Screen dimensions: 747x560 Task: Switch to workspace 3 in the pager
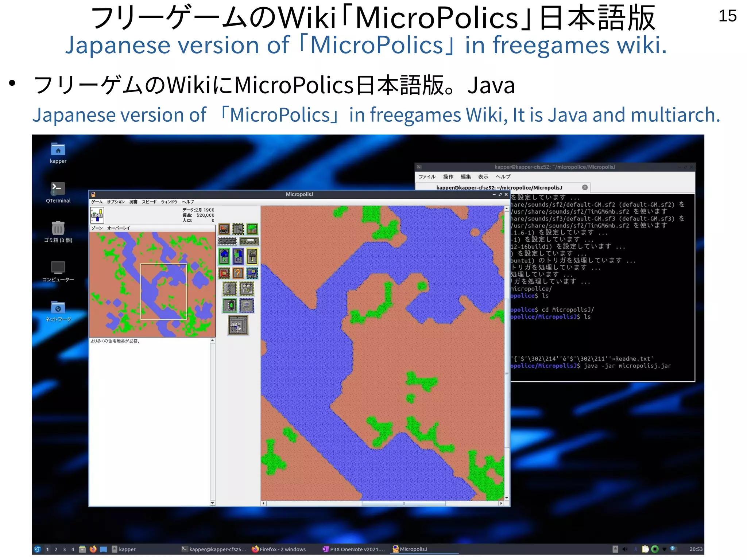click(x=64, y=549)
